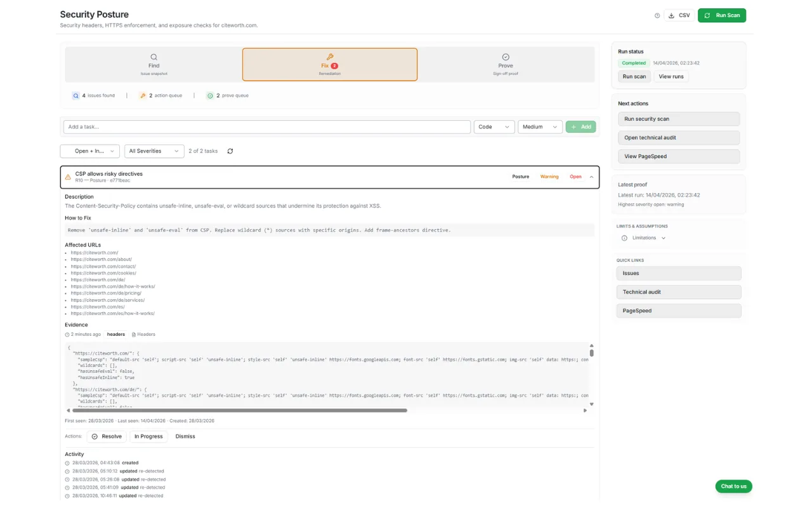Click the Run security scan action
The width and height of the screenshot is (812, 508).
pyautogui.click(x=679, y=119)
